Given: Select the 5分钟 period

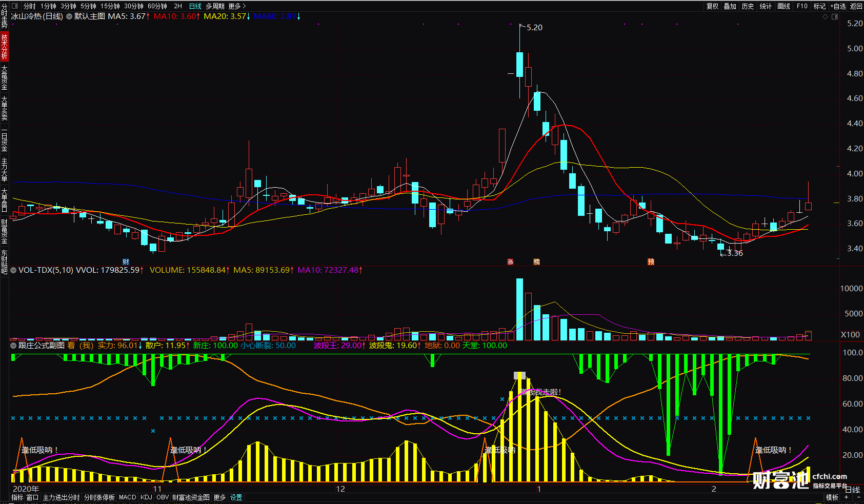Looking at the screenshot, I should (88, 6).
